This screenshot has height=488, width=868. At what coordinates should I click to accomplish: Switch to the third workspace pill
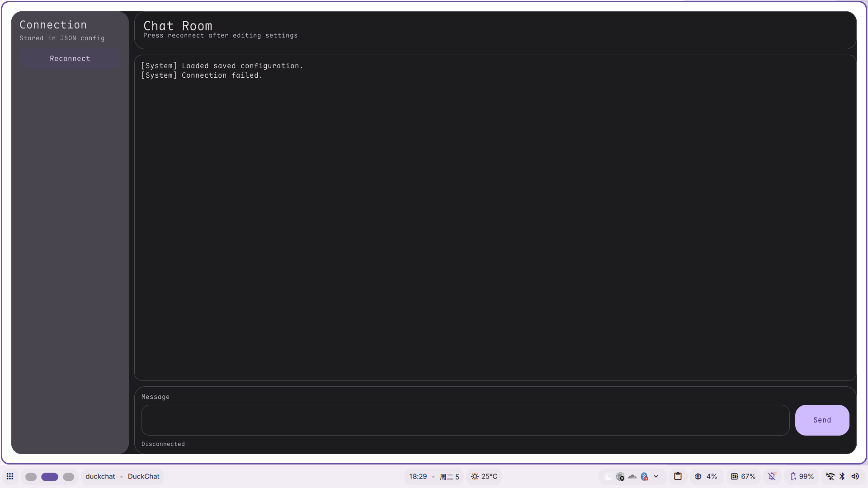coord(69,477)
